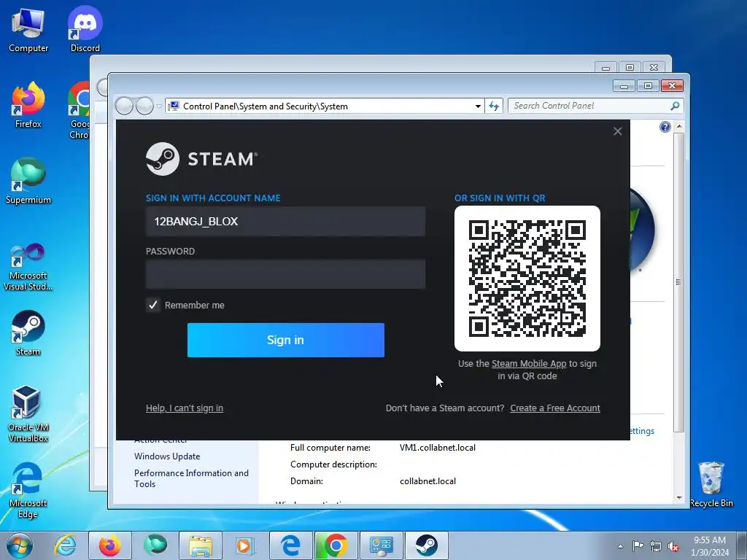Open the Control Panel help icon

click(665, 127)
